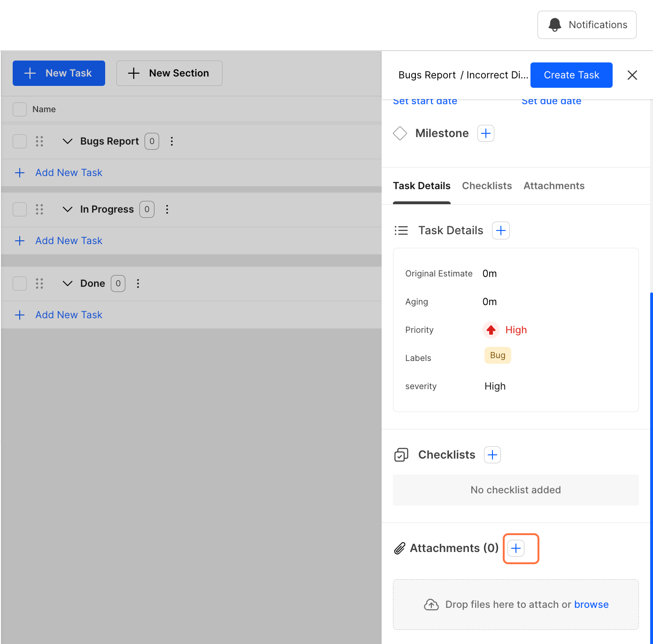Viewport: 653px width, 644px height.
Task: Click the Original Estimate 0m value
Action: coord(490,274)
